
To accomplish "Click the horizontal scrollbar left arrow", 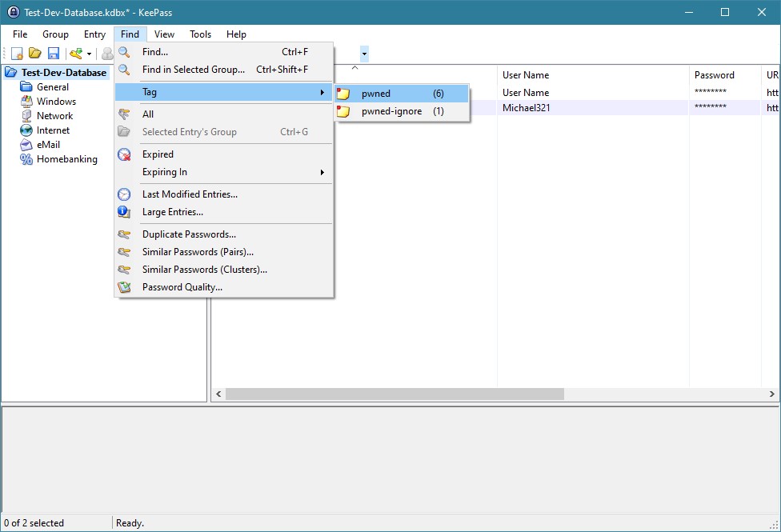I will pyautogui.click(x=218, y=394).
